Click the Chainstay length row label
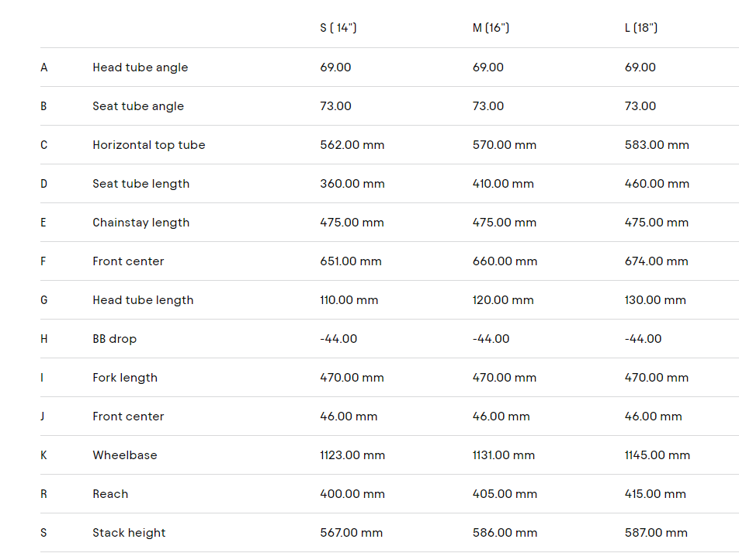 point(141,223)
